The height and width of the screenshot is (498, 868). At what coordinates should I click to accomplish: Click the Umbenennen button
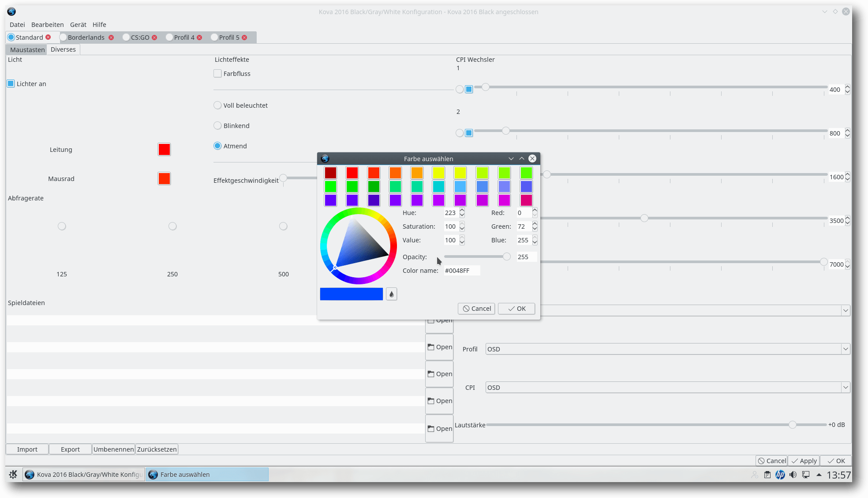pos(113,449)
